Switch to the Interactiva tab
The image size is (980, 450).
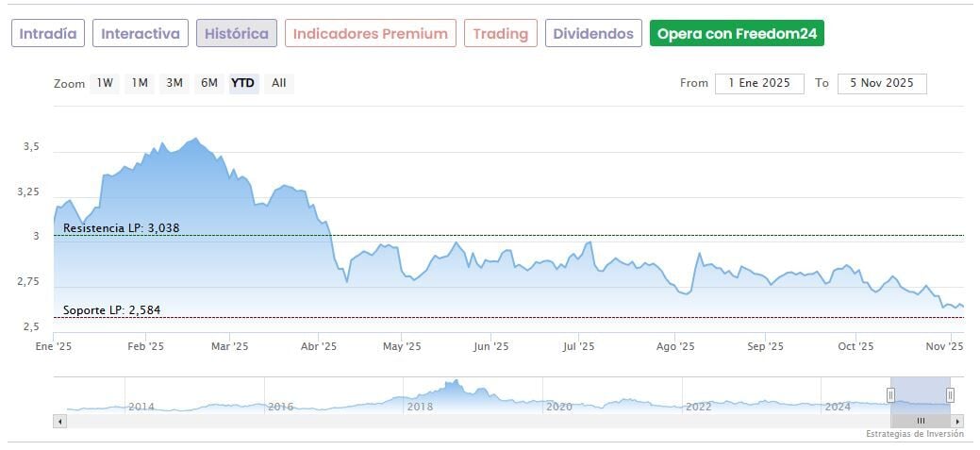pos(141,34)
